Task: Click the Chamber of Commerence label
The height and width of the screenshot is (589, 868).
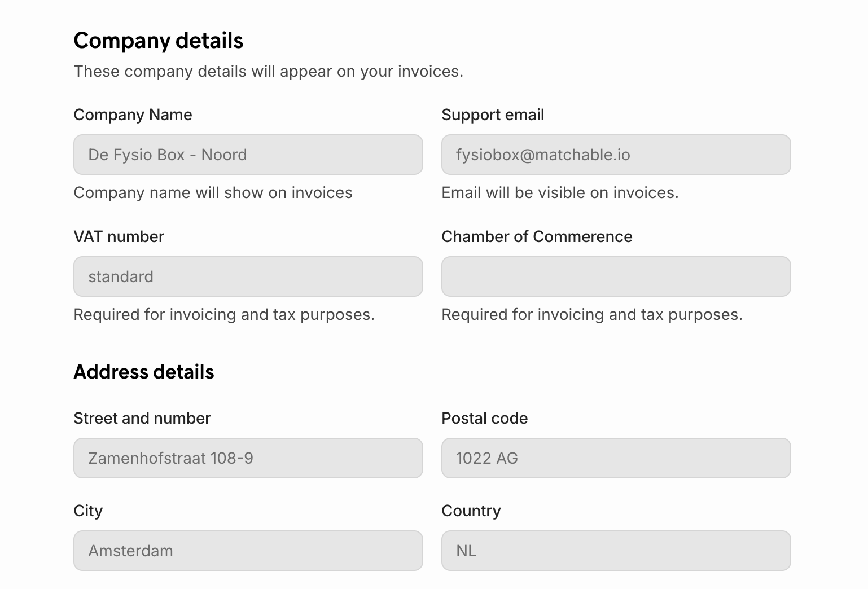Action: coord(537,236)
